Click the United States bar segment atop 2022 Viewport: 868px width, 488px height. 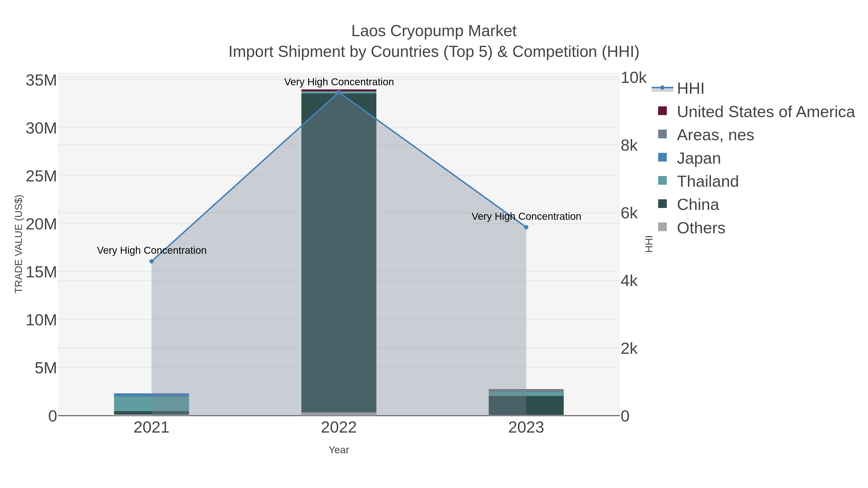point(339,90)
